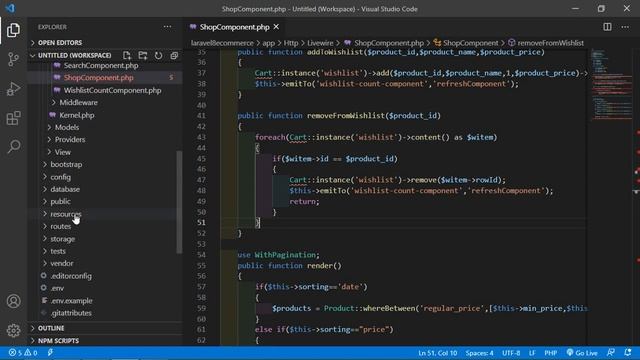Click Http in the breadcrumb
This screenshot has height=360, width=640.
pyautogui.click(x=291, y=43)
